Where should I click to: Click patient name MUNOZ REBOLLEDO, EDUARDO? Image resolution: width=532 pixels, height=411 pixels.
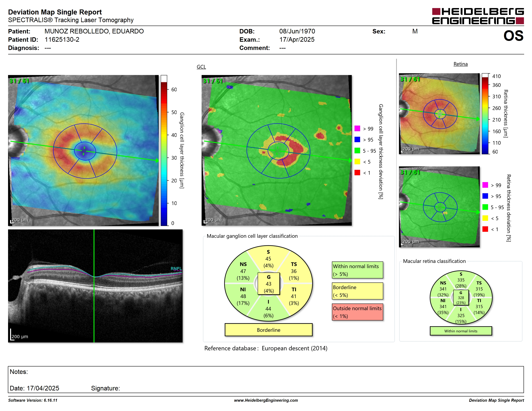(x=94, y=31)
